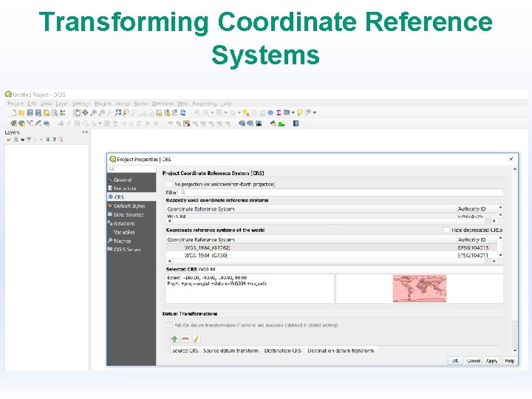Click the Refresh map icon
This screenshot has width=532, height=399.
(183, 113)
